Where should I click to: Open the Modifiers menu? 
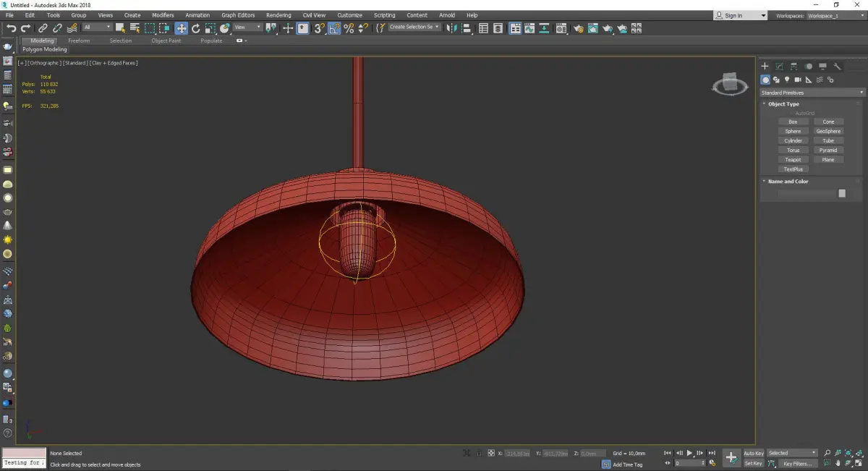click(163, 15)
